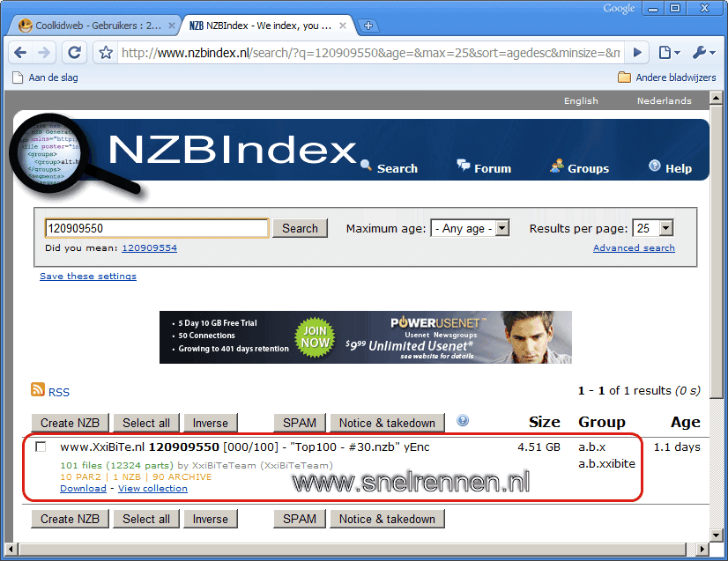Screen dimensions: 728x561
Task: Click the search query input field
Action: (157, 228)
